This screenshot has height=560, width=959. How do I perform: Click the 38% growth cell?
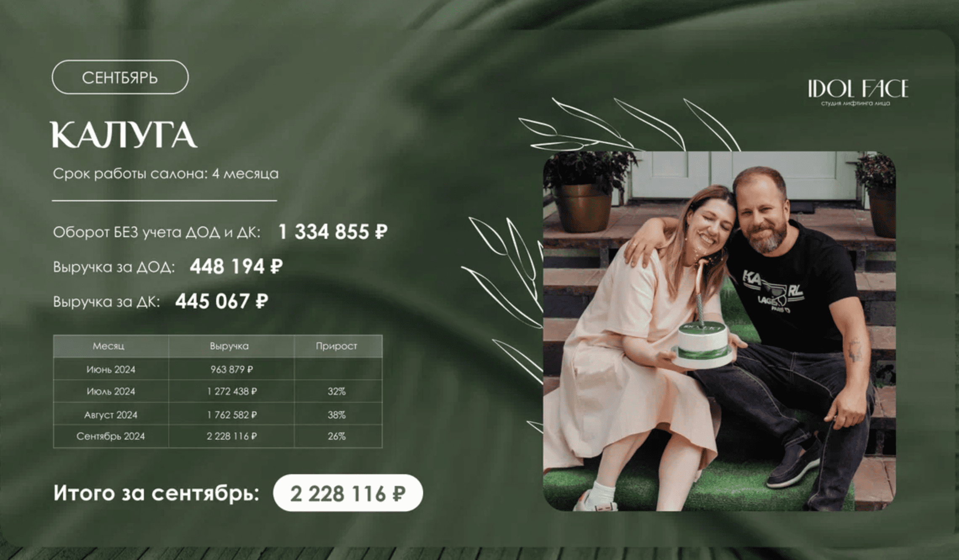(x=336, y=415)
